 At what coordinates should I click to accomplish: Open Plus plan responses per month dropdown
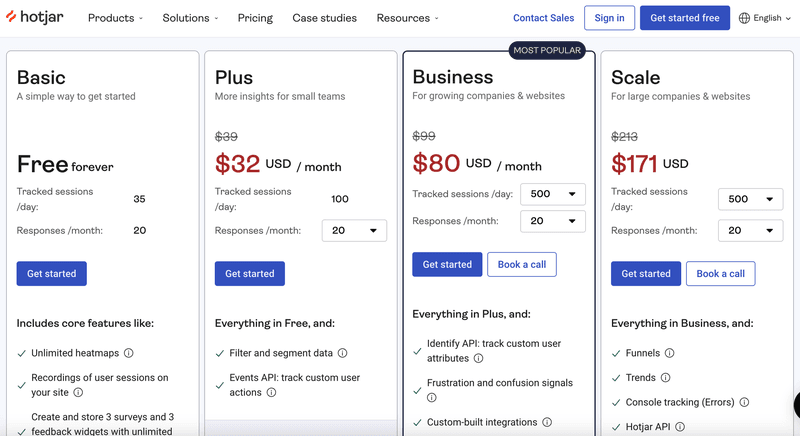pyautogui.click(x=354, y=230)
